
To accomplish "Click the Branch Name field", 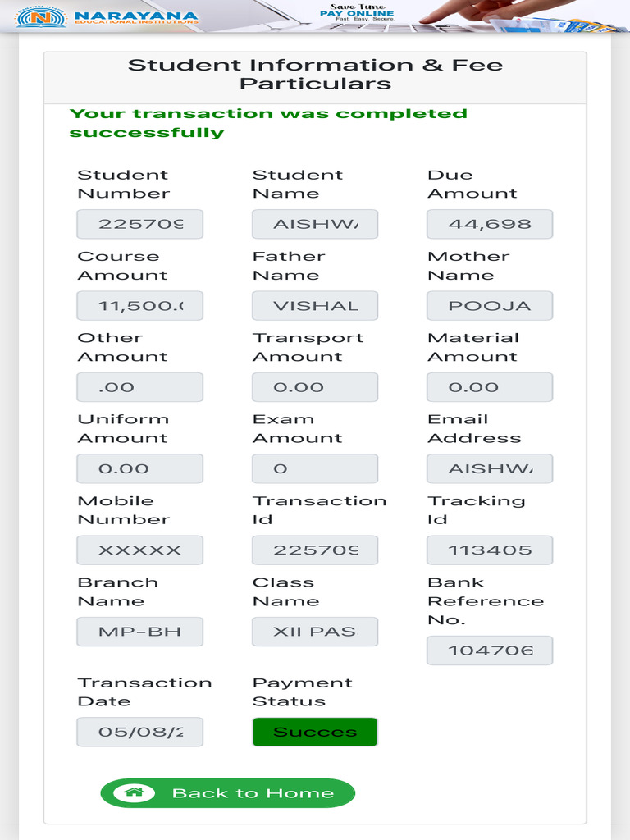I will (x=139, y=632).
